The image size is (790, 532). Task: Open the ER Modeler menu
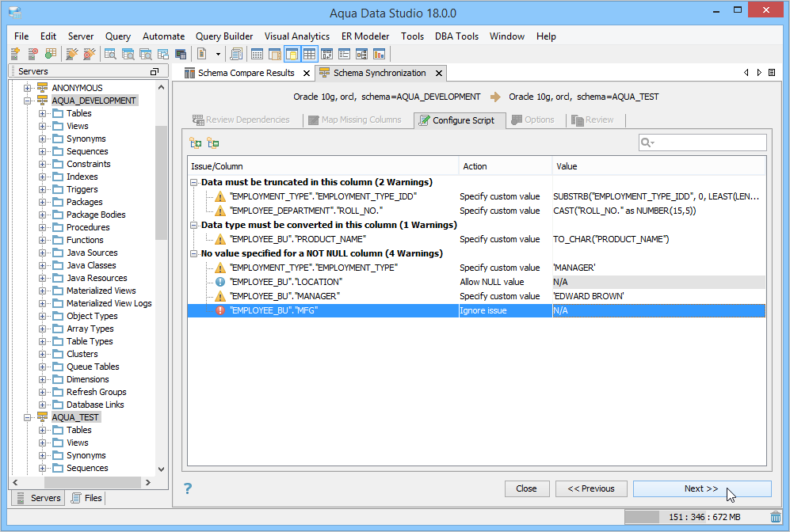coord(365,36)
